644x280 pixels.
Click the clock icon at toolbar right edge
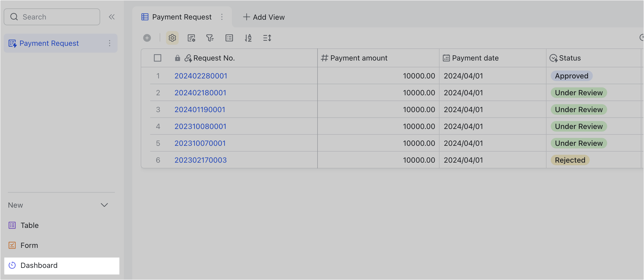(642, 38)
